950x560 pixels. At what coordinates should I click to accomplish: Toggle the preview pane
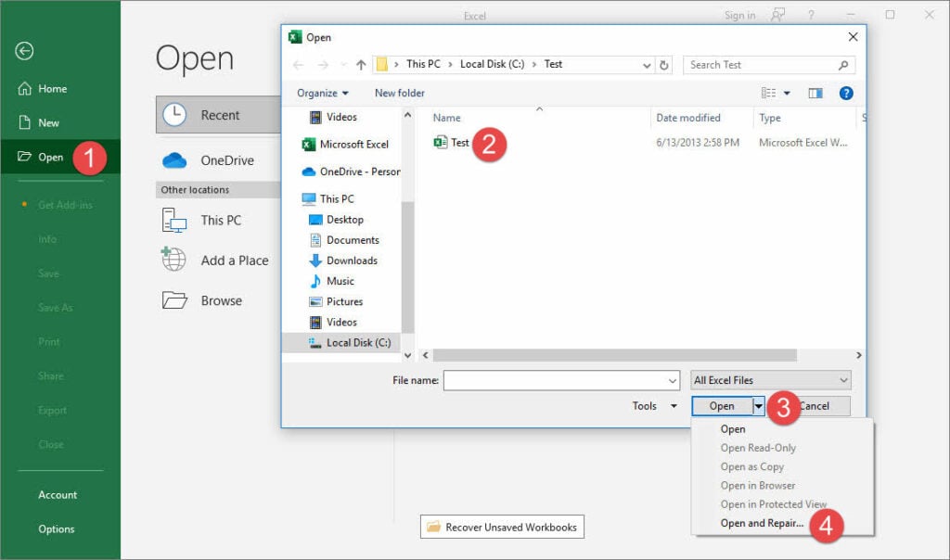coord(816,93)
